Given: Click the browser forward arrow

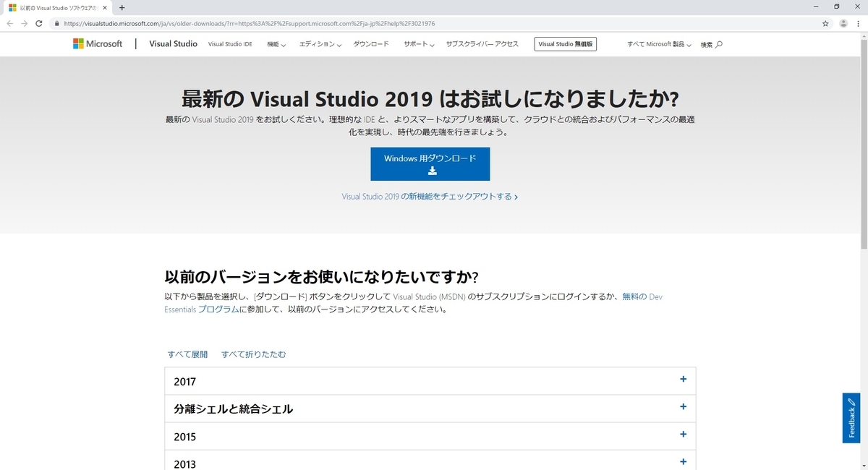Looking at the screenshot, I should (x=25, y=23).
